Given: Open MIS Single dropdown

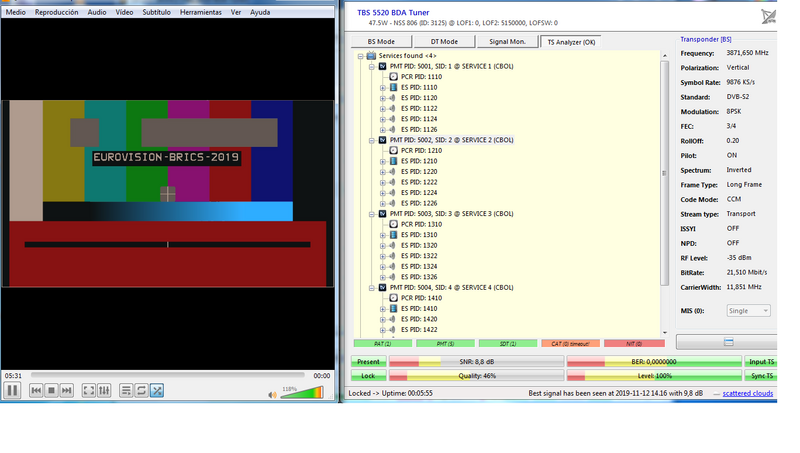Looking at the screenshot, I should click(748, 311).
